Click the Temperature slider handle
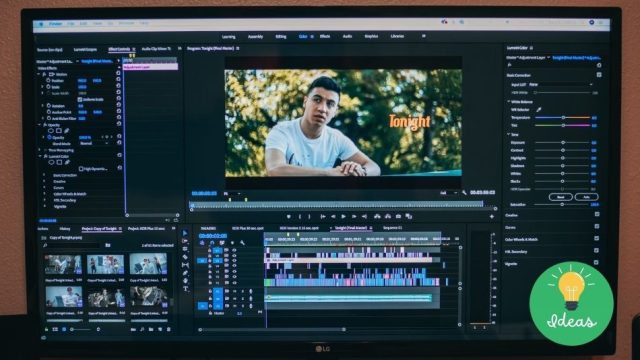 pos(563,118)
